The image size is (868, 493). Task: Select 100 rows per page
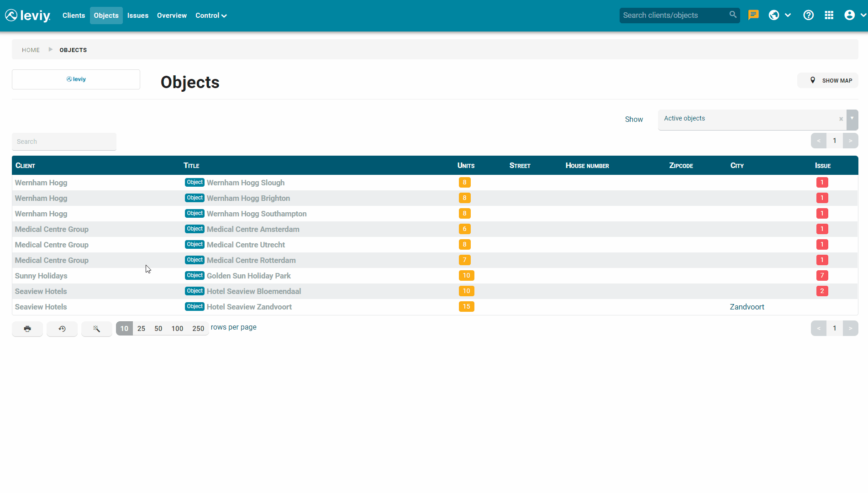click(177, 328)
